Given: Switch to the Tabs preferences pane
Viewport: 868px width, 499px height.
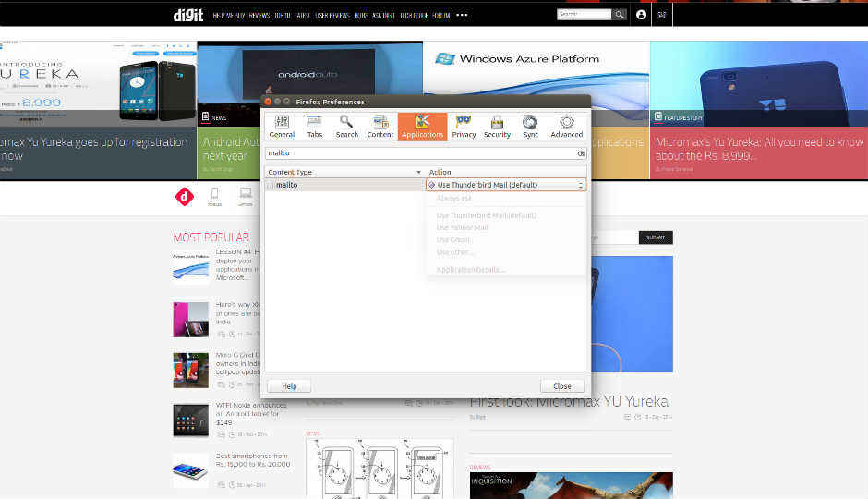Looking at the screenshot, I should point(315,127).
